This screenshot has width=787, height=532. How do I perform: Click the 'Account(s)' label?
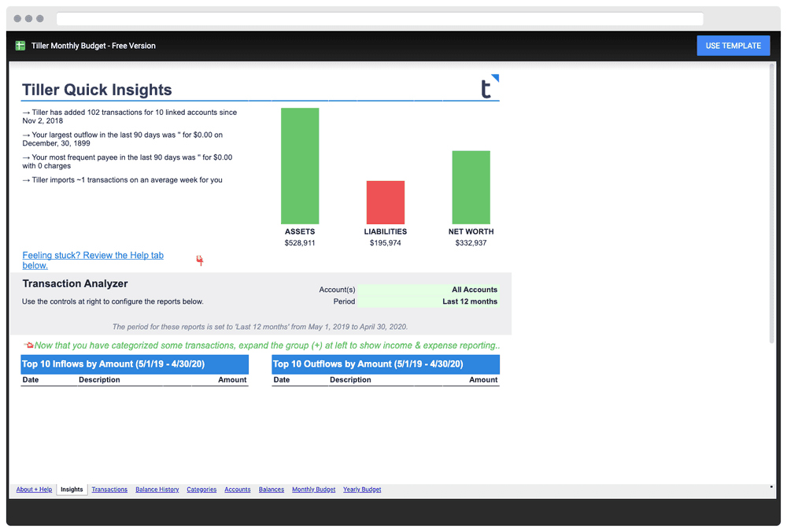(x=337, y=290)
